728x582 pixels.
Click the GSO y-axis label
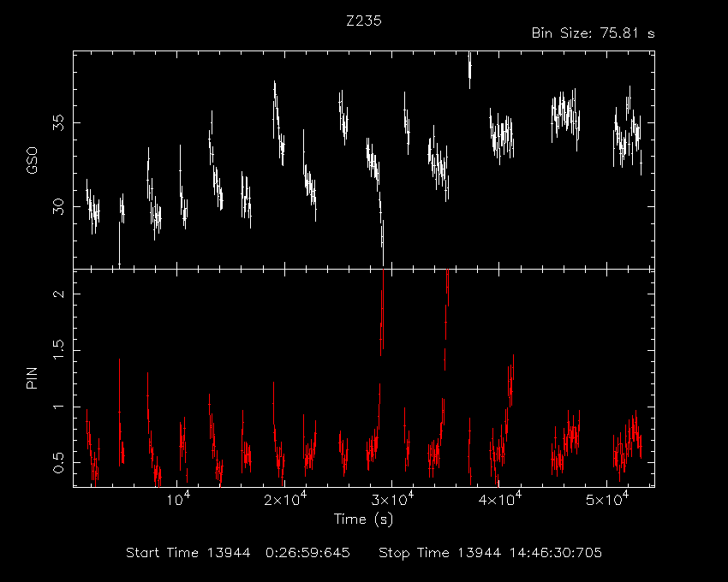(x=32, y=160)
